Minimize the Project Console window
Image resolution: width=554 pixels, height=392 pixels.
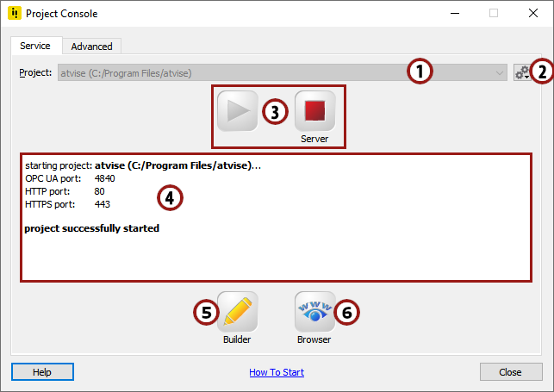click(x=455, y=14)
